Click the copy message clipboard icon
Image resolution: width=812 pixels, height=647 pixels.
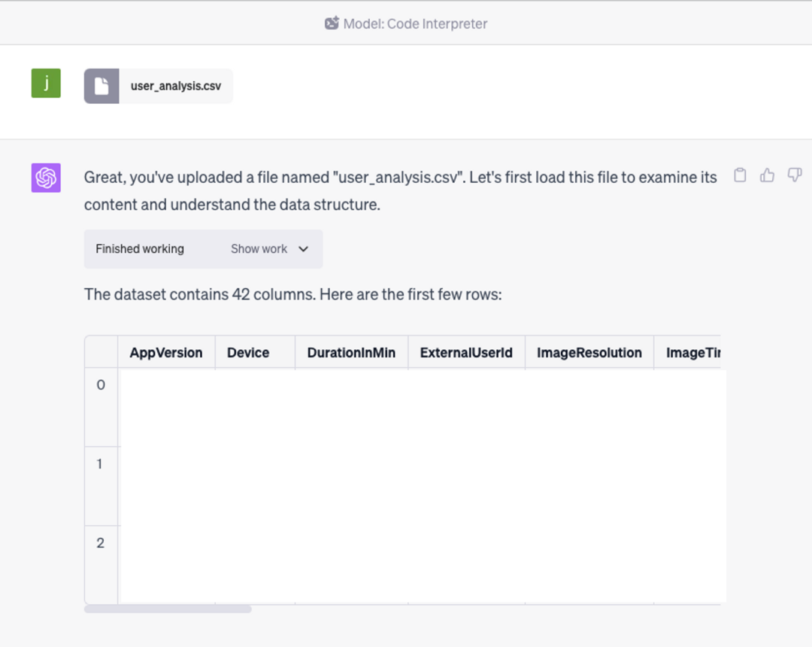[x=740, y=175]
